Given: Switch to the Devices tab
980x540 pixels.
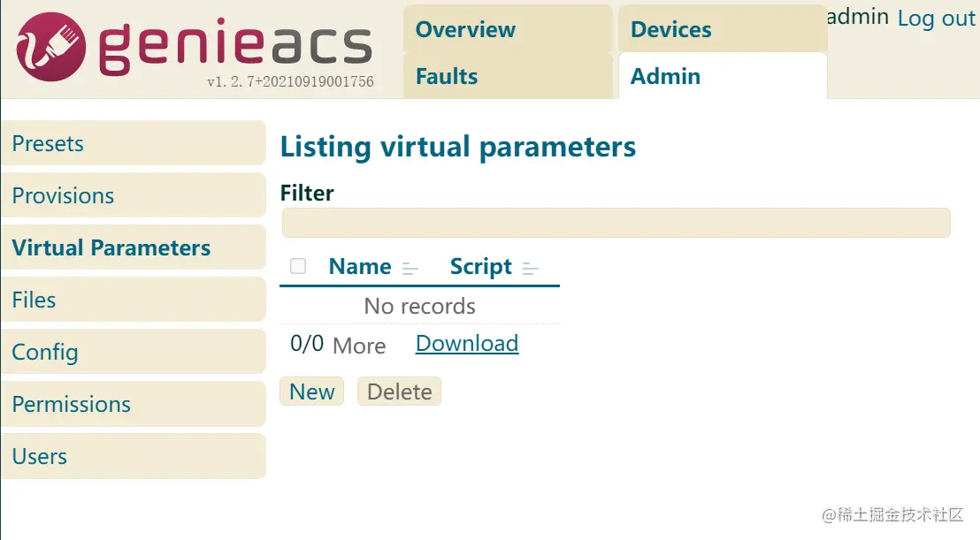Looking at the screenshot, I should (723, 28).
